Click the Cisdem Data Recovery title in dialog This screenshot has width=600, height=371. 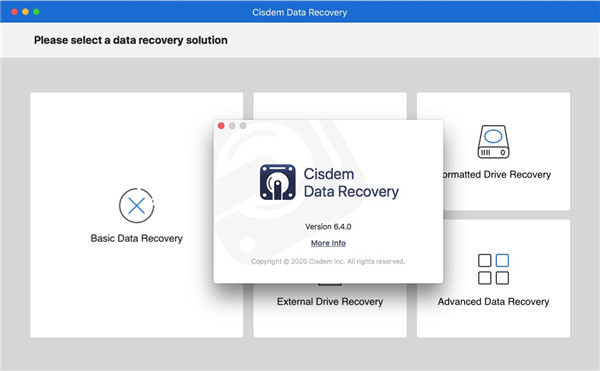351,183
